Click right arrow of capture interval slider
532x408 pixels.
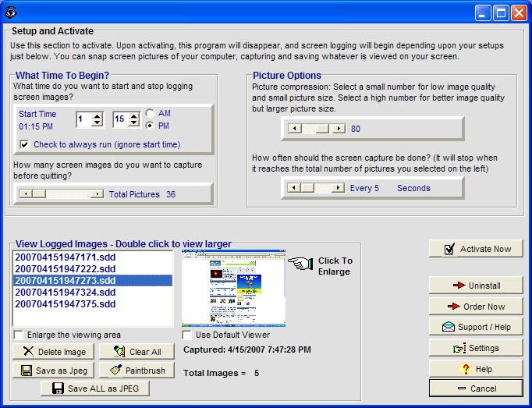point(338,188)
